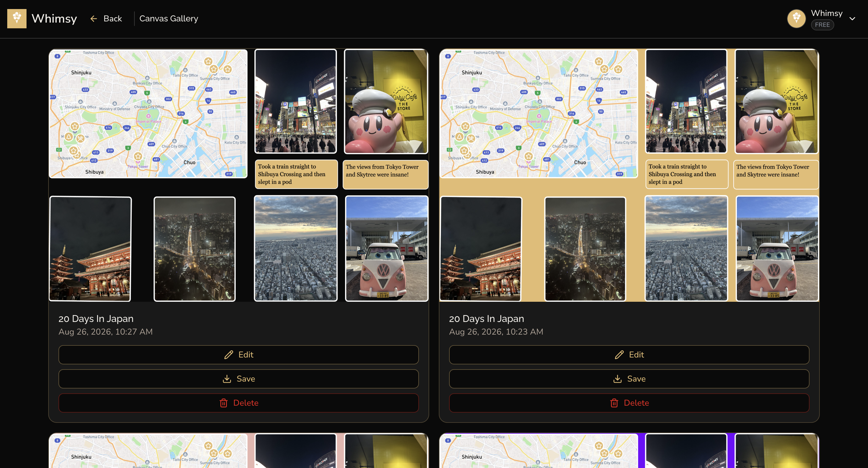Open the purple-background canvas preview at bottom
The width and height of the screenshot is (868, 468).
629,451
